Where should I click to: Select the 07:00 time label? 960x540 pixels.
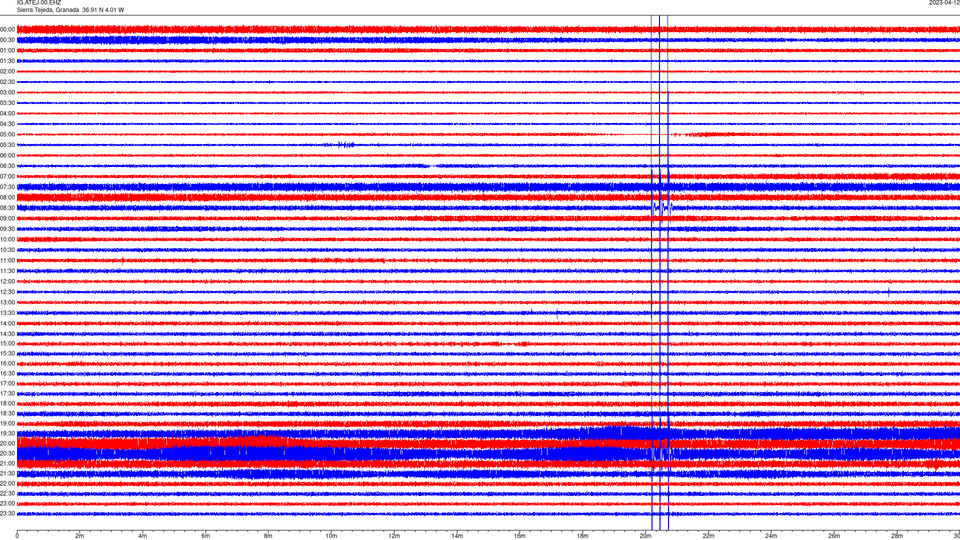7,176
